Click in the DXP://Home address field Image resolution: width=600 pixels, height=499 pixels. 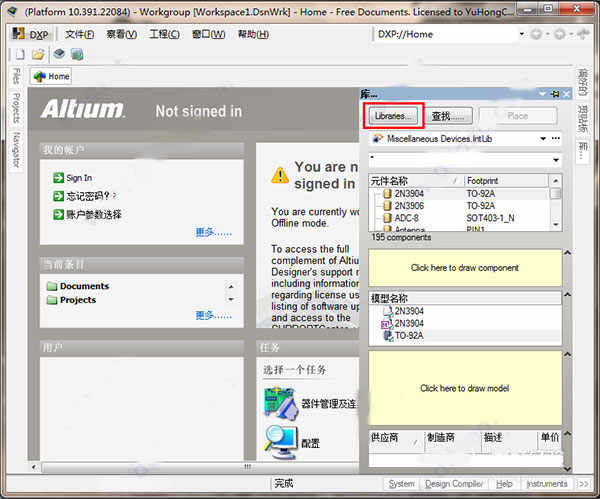[446, 34]
